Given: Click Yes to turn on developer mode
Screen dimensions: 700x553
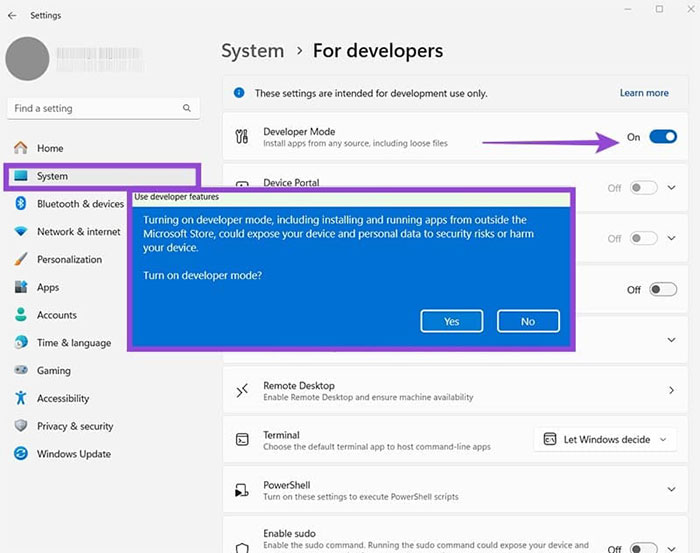Looking at the screenshot, I should click(x=451, y=321).
